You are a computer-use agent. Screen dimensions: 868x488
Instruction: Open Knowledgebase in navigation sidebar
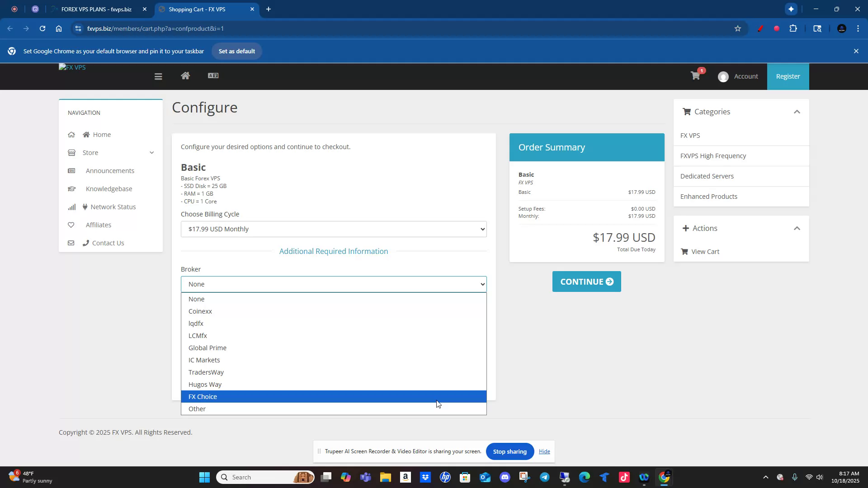click(109, 189)
